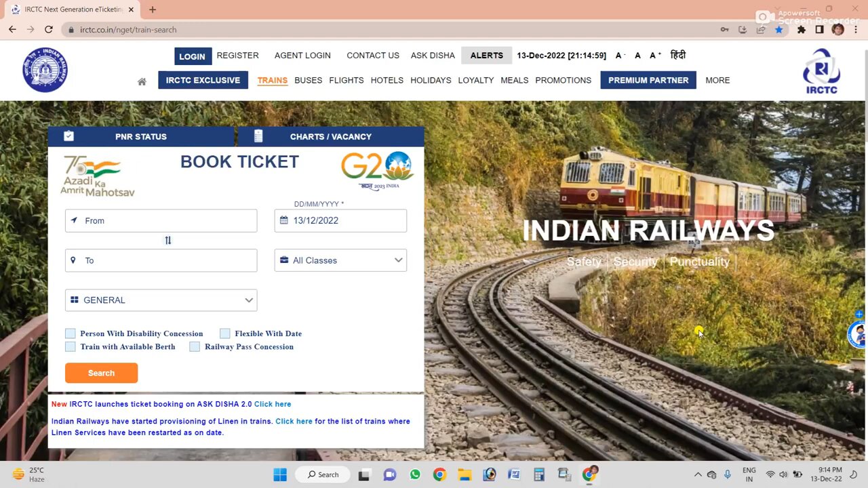Click the orange Search button
Screen dimensions: 868x488
coord(101,373)
